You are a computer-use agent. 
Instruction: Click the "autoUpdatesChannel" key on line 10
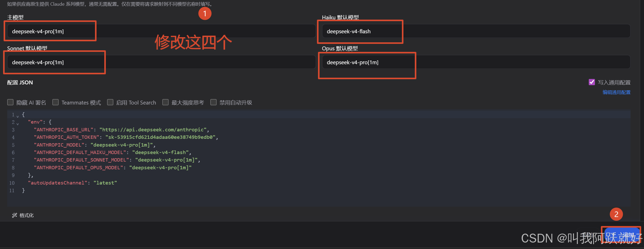click(58, 183)
